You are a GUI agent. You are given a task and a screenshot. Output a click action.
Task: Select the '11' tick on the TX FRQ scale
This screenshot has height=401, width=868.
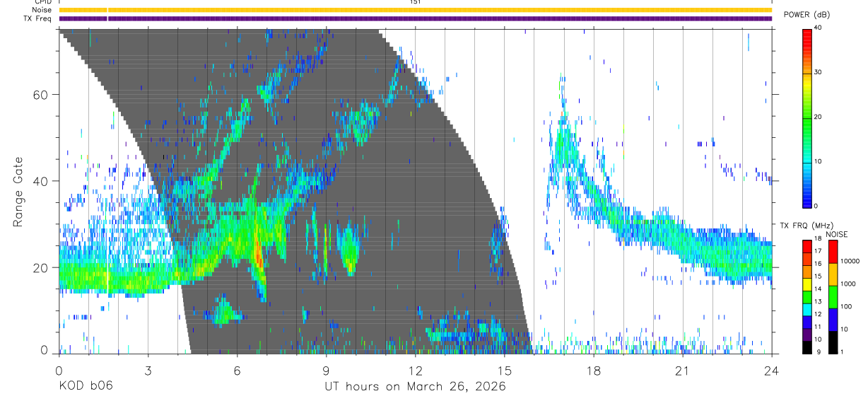click(x=819, y=327)
